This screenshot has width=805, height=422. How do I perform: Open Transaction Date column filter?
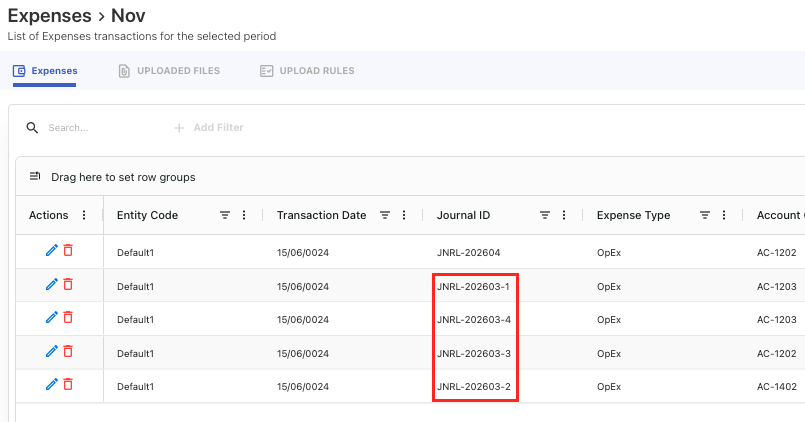click(385, 215)
